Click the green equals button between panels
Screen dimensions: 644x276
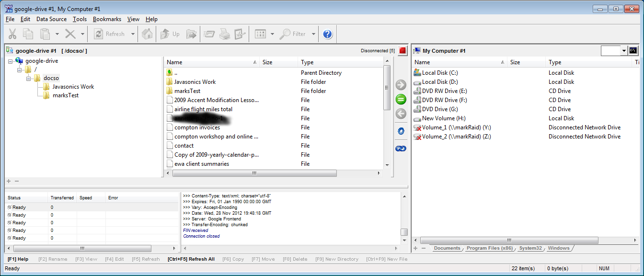tap(401, 100)
